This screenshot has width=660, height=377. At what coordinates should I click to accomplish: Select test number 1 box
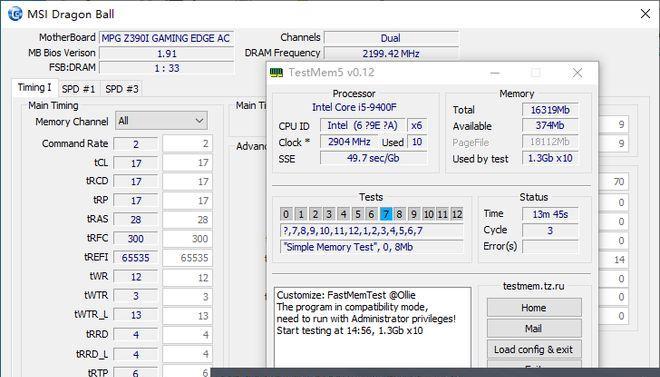point(301,214)
